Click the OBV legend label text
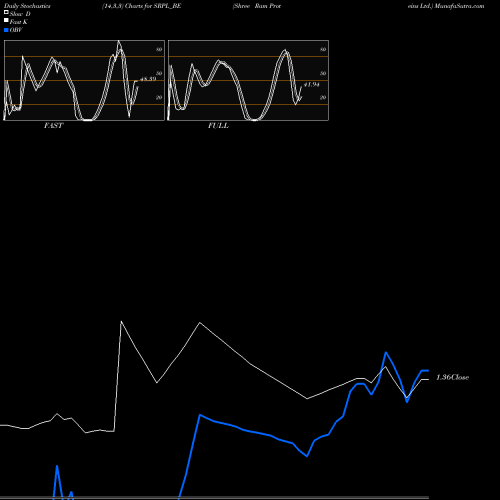 click(16, 30)
